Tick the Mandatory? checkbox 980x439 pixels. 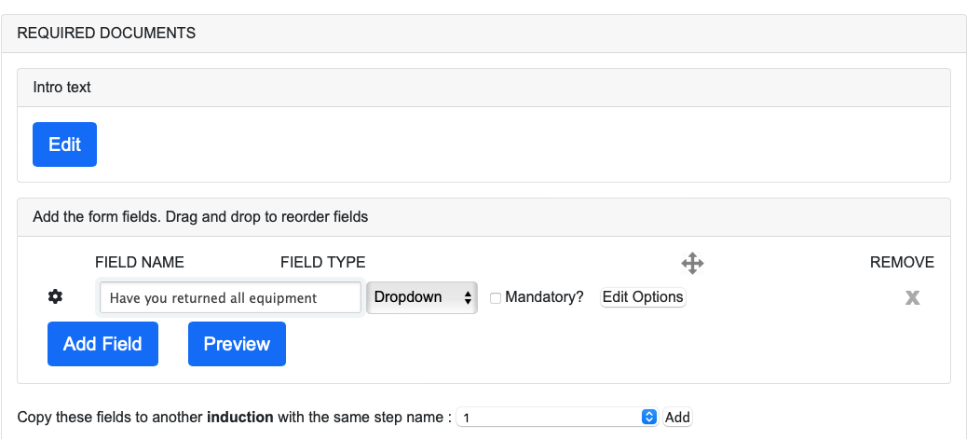pos(496,297)
